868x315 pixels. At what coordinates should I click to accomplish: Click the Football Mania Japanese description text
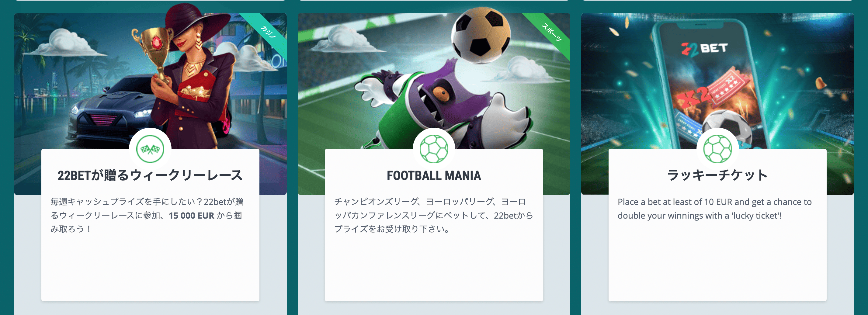[x=434, y=215]
